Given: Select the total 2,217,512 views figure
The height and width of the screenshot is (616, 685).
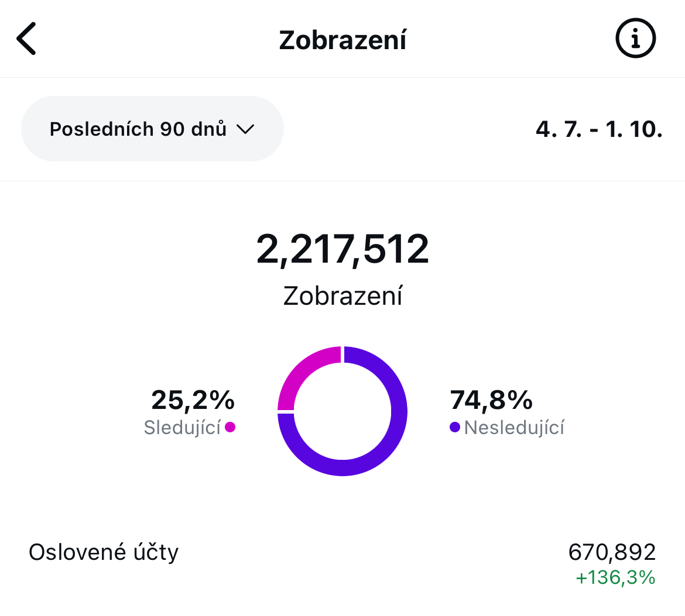Looking at the screenshot, I should point(342,250).
